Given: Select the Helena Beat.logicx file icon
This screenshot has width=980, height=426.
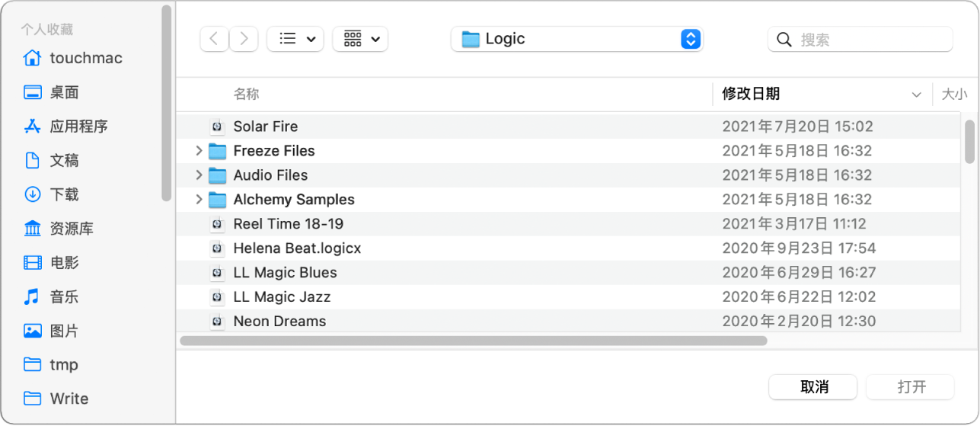Looking at the screenshot, I should [218, 248].
